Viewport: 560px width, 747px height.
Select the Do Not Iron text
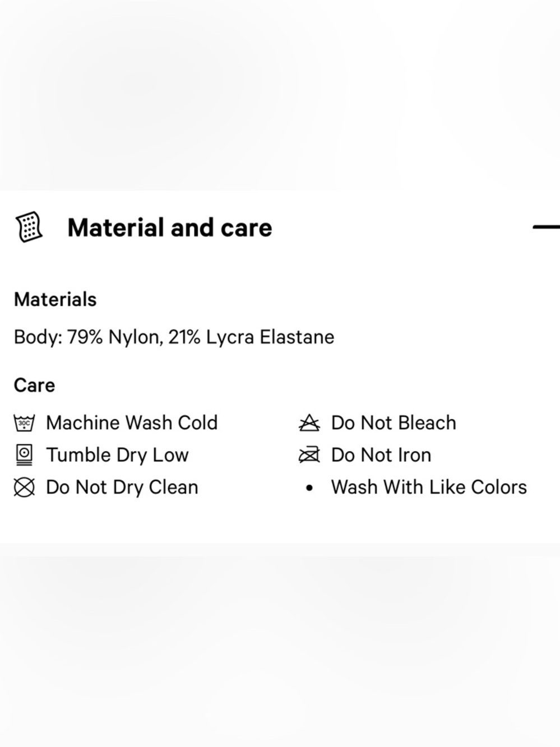coord(381,455)
